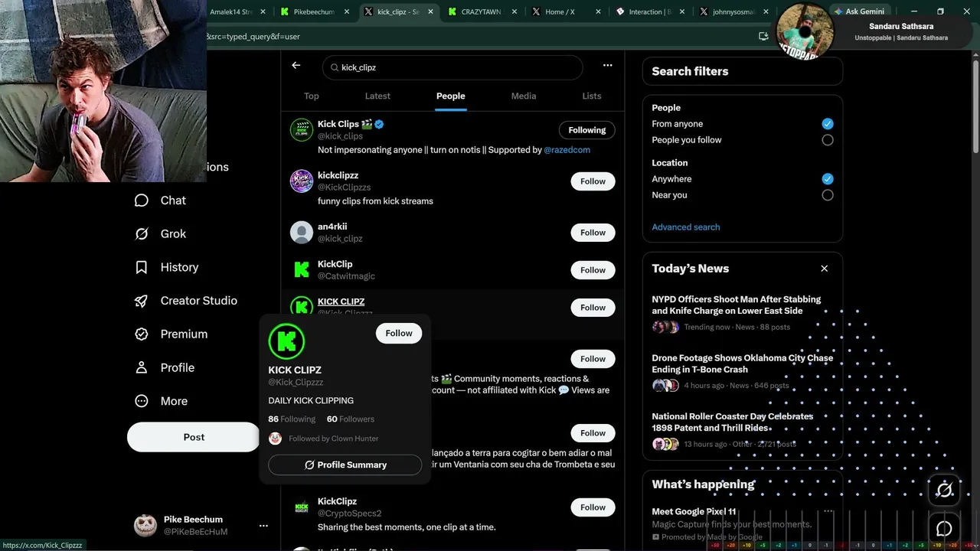
Task: Click the Ask Gemini button
Action: tap(858, 11)
